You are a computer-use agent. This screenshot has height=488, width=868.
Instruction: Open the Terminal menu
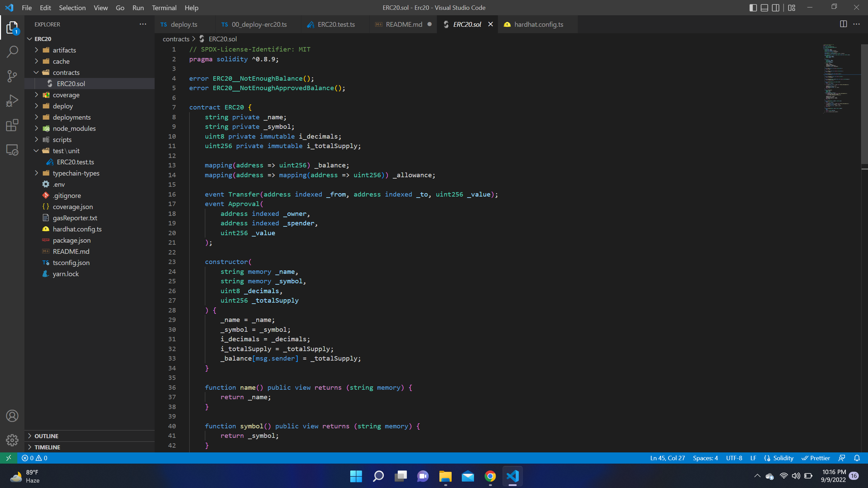[164, 8]
